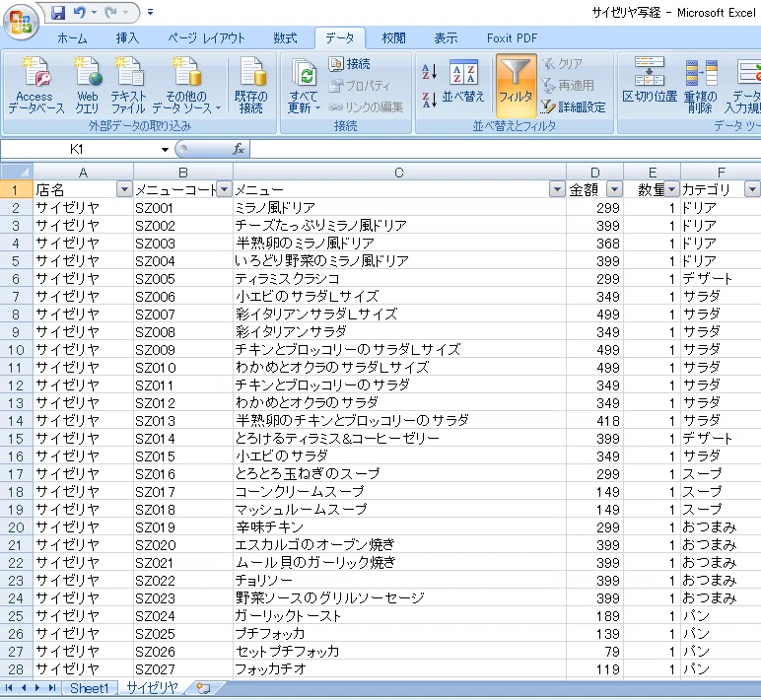The width and height of the screenshot is (761, 700).
Task: Open filter dropdown for 金額 column
Action: point(614,190)
